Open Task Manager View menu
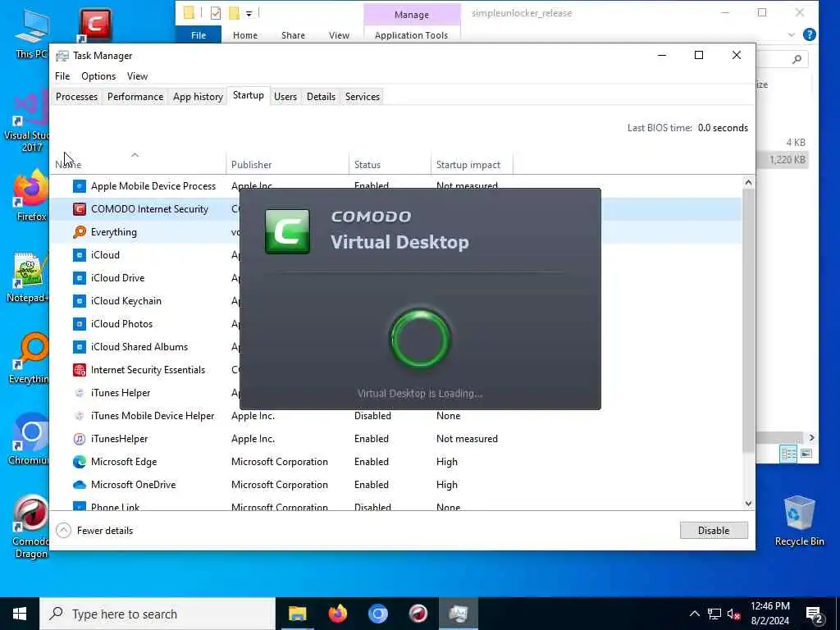840x630 pixels. point(137,76)
